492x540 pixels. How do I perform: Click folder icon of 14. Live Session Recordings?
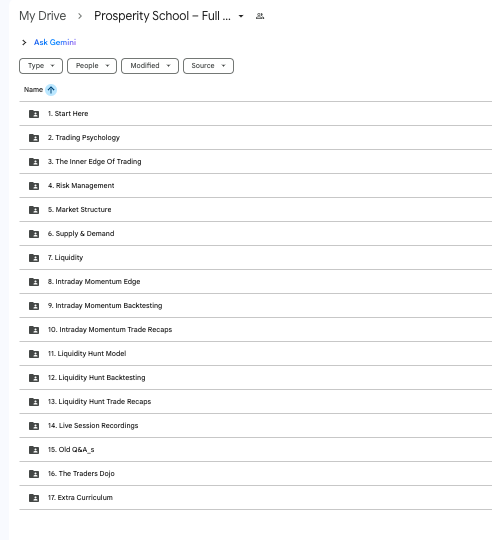click(x=34, y=426)
